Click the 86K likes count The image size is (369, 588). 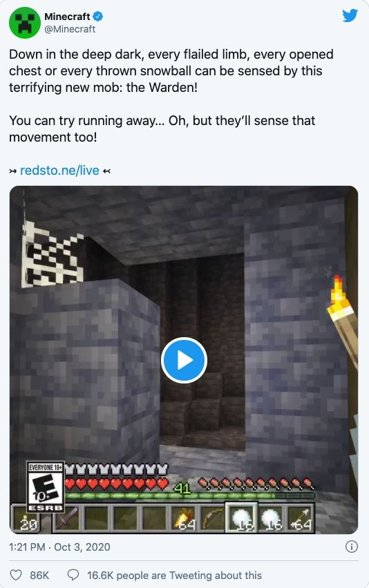[39, 575]
